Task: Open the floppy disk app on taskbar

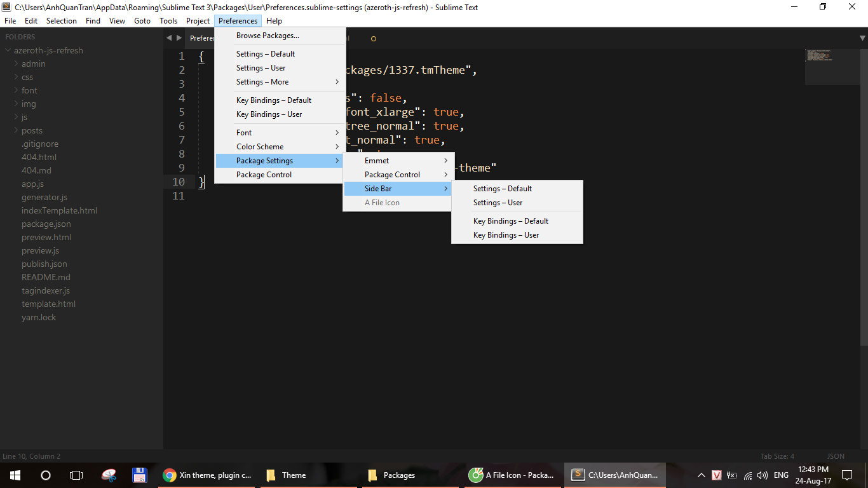Action: pyautogui.click(x=140, y=475)
